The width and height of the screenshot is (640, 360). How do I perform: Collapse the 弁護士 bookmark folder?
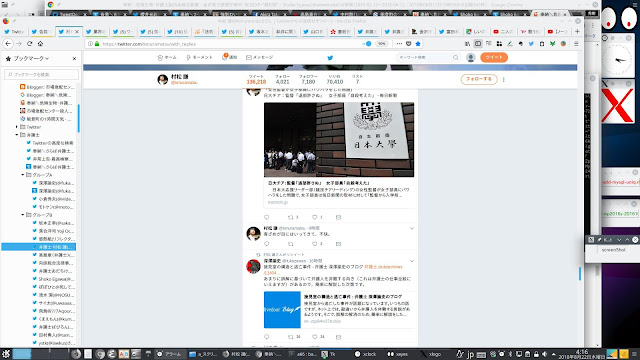(17, 135)
